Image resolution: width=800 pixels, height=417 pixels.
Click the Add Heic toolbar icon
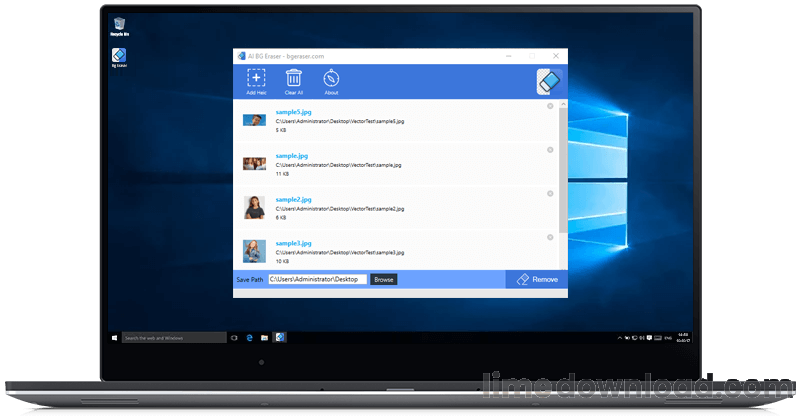coord(256,79)
